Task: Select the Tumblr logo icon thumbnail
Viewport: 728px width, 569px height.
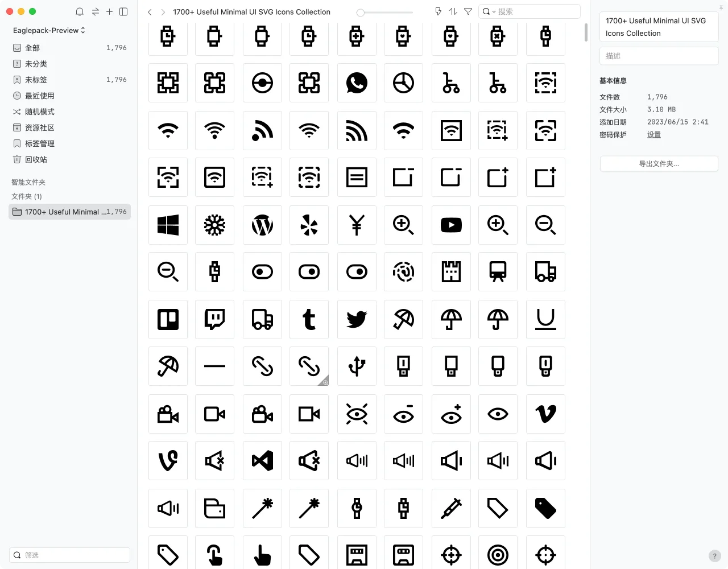Action: click(x=309, y=320)
